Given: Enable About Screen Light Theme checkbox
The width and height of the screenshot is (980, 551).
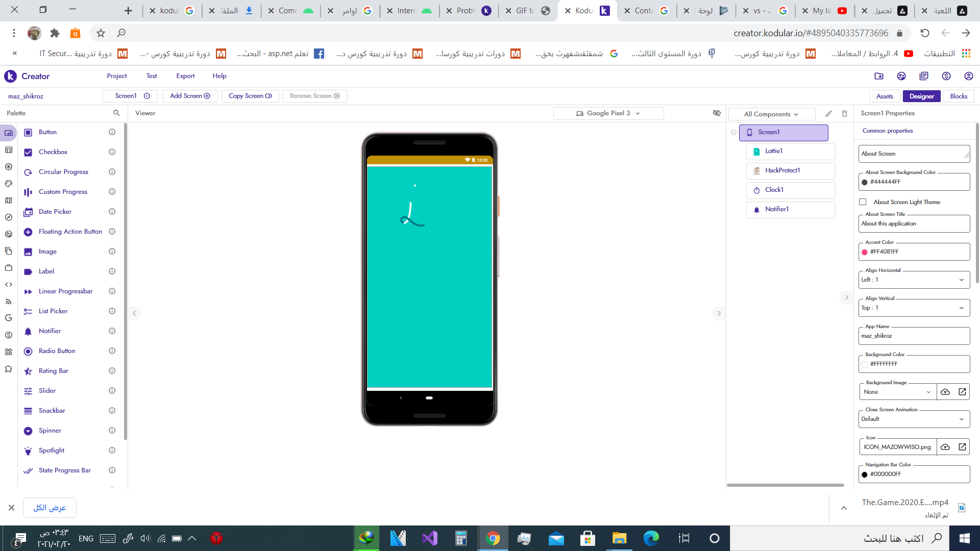Looking at the screenshot, I should [863, 202].
